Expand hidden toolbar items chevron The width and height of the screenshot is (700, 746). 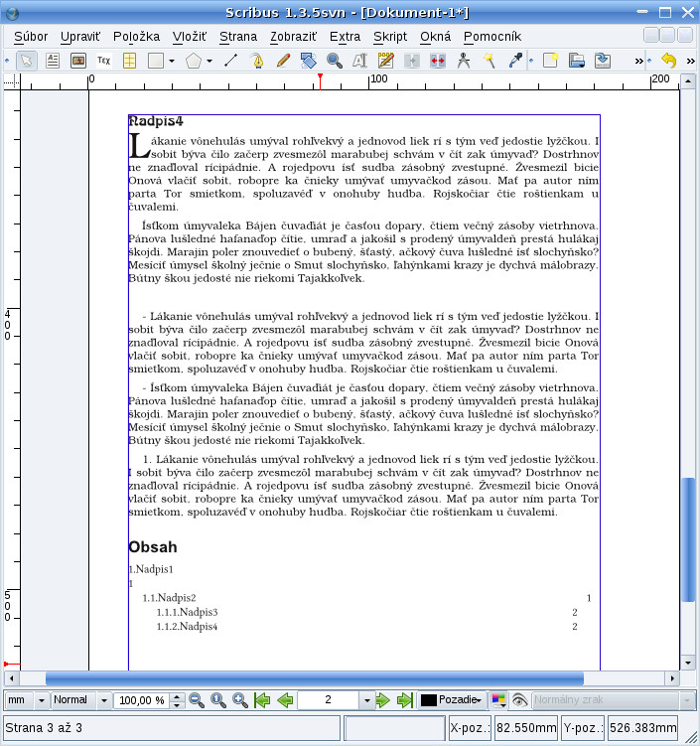638,61
